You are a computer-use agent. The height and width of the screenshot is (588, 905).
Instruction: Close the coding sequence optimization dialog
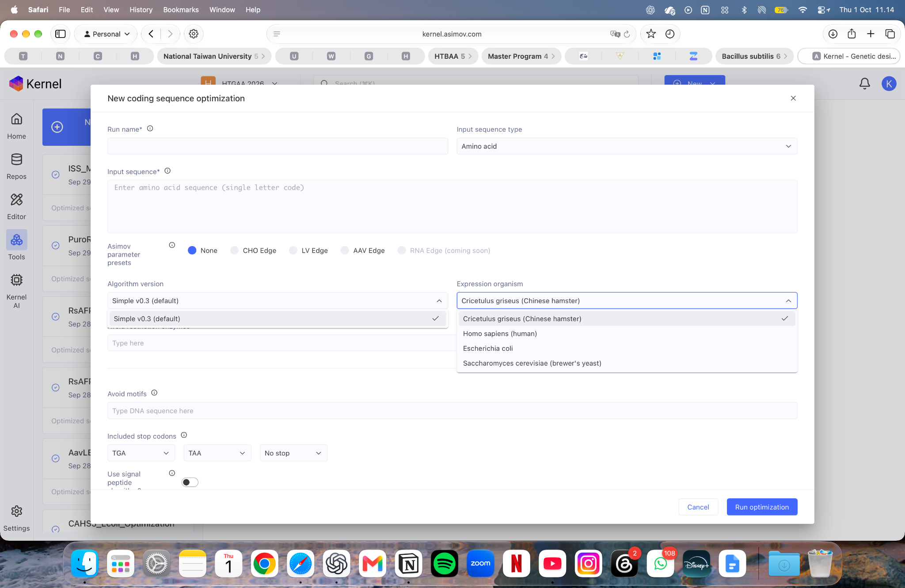(793, 98)
